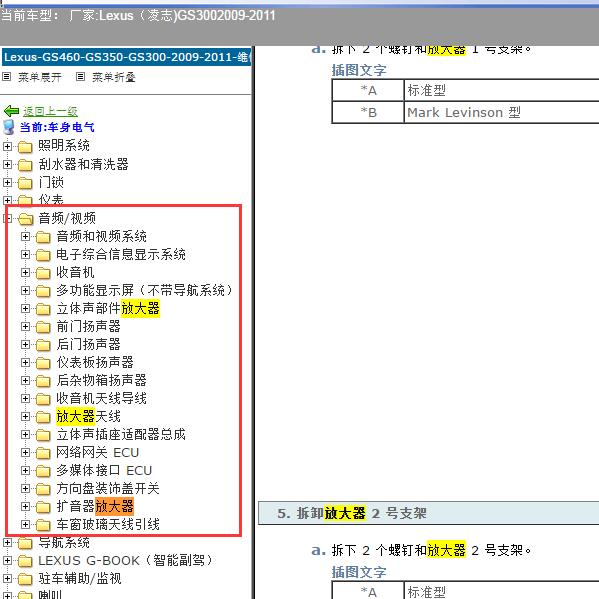Image resolution: width=599 pixels, height=599 pixels.
Task: Open 前门扬声器 tree item
Action: (x=88, y=326)
